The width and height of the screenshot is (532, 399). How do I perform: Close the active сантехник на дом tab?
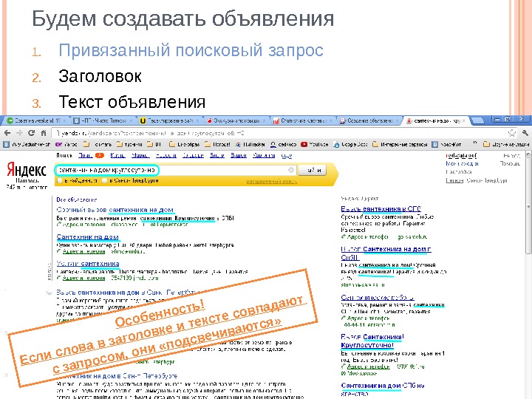click(465, 120)
